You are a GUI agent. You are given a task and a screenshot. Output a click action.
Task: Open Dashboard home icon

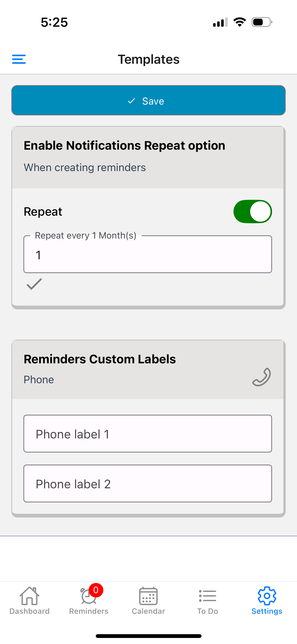coord(29,596)
